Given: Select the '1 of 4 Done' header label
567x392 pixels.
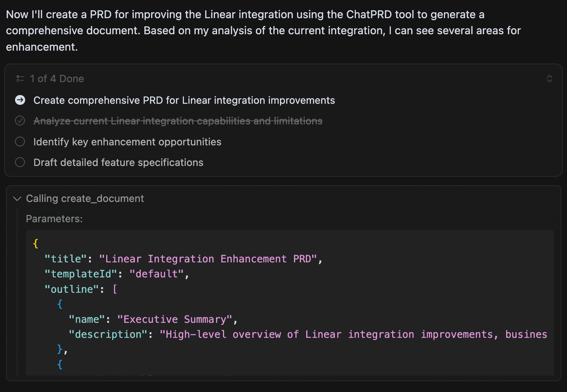Looking at the screenshot, I should pos(57,78).
